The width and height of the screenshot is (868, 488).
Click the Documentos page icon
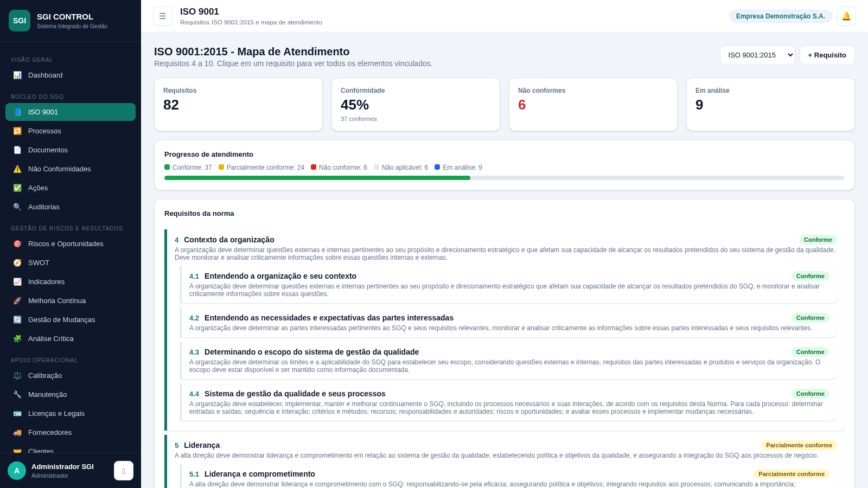click(17, 150)
